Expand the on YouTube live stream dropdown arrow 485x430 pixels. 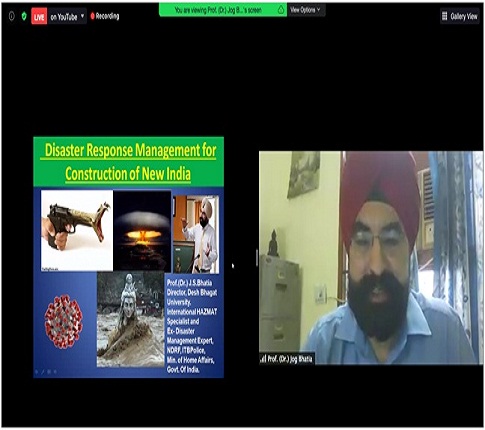click(x=82, y=16)
